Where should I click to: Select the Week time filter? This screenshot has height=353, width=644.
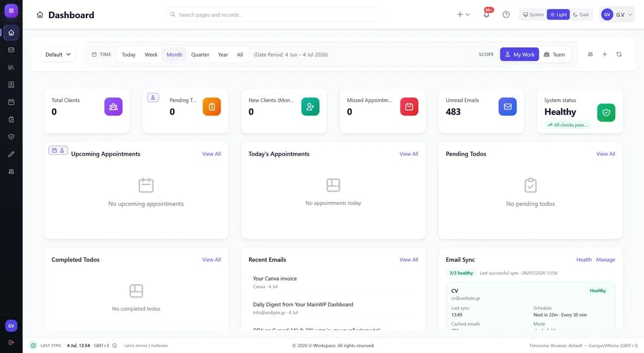(x=151, y=54)
